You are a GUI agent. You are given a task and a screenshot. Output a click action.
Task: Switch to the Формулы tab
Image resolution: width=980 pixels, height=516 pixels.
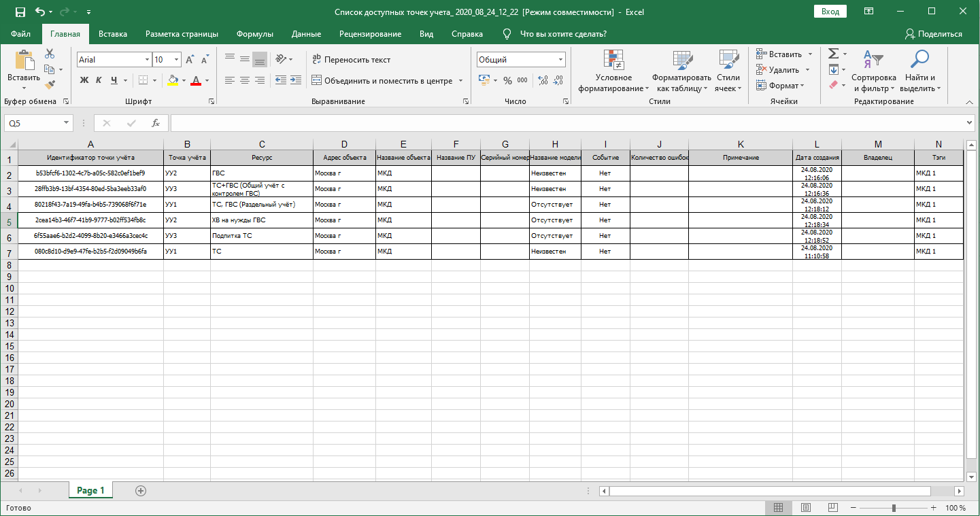255,34
